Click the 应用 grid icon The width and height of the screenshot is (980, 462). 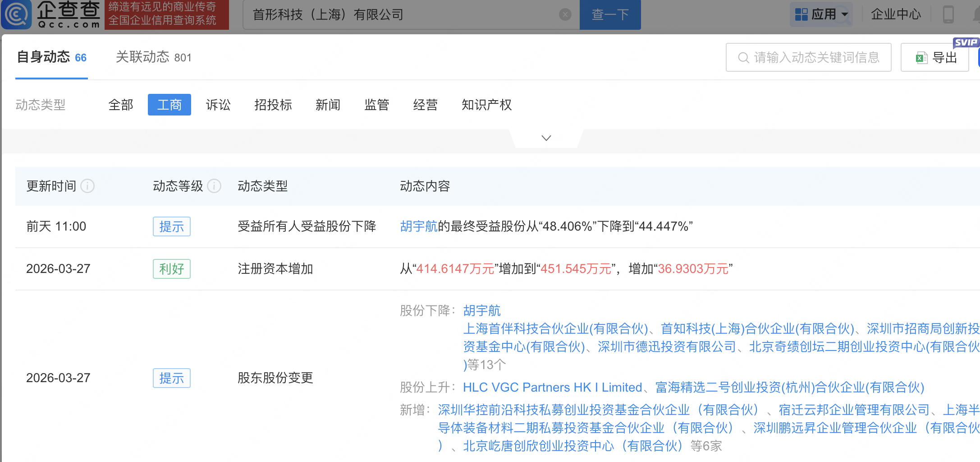pyautogui.click(x=801, y=14)
